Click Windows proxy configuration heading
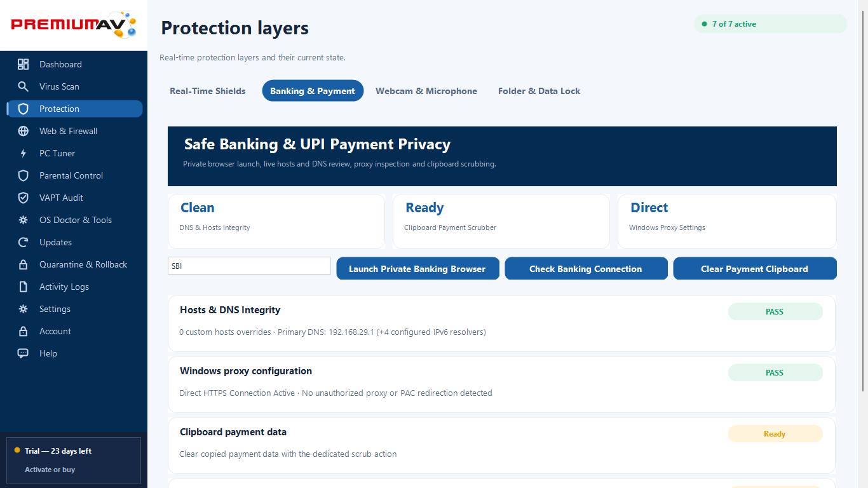Screen dimensions: 868x488 246,371
